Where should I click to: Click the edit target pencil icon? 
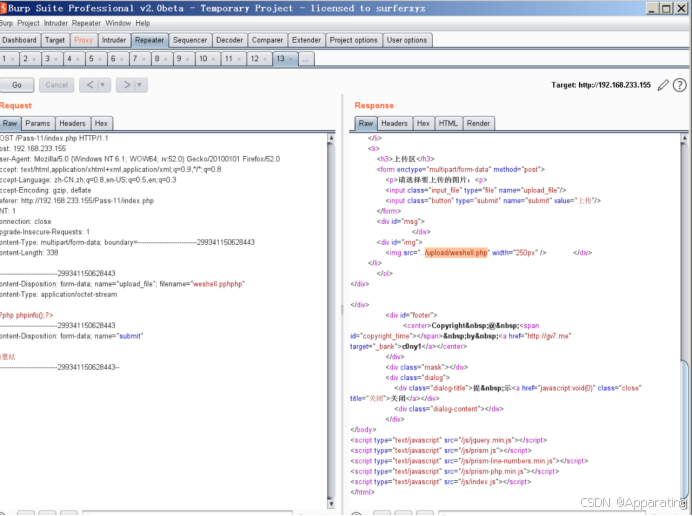(663, 85)
